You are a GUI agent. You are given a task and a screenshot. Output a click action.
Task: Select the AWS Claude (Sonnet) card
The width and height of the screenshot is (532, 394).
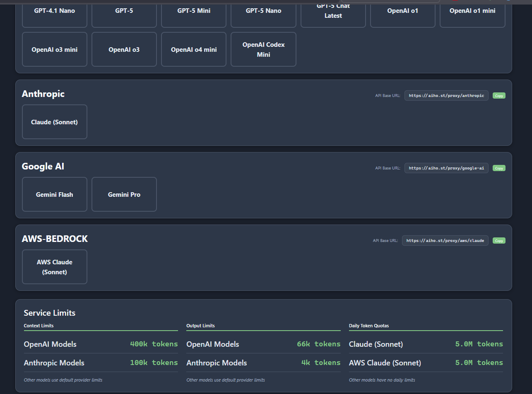[x=55, y=267]
